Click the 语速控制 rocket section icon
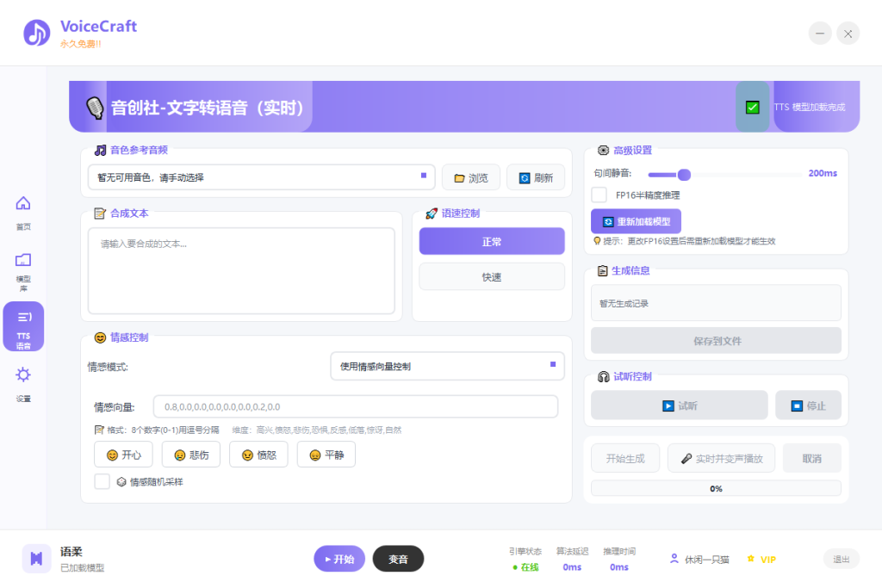Image resolution: width=882 pixels, height=588 pixels. click(432, 214)
